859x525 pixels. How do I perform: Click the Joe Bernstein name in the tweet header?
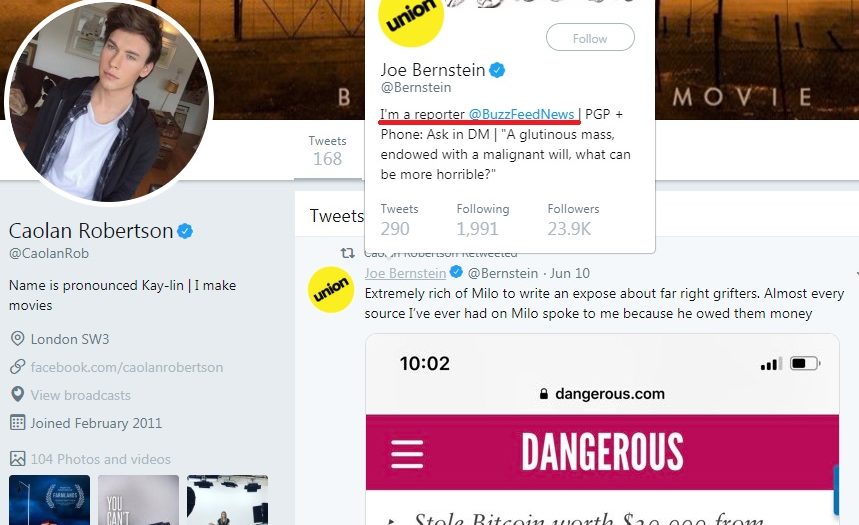[405, 273]
